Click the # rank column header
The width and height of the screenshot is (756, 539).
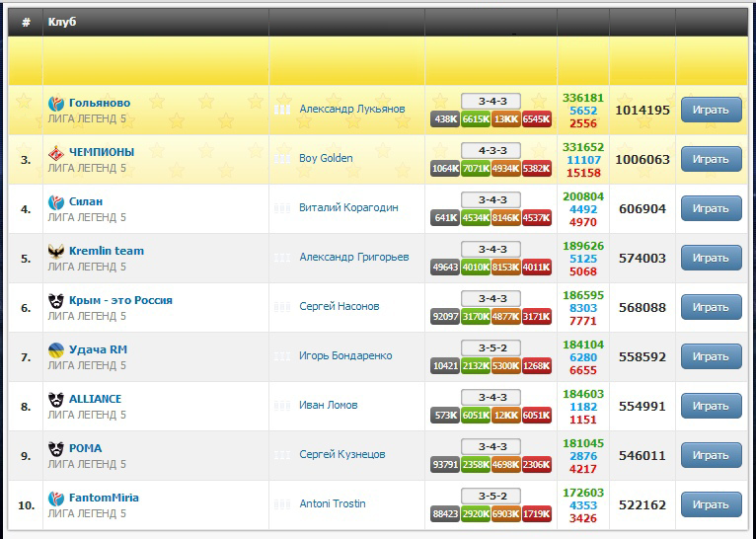click(26, 22)
